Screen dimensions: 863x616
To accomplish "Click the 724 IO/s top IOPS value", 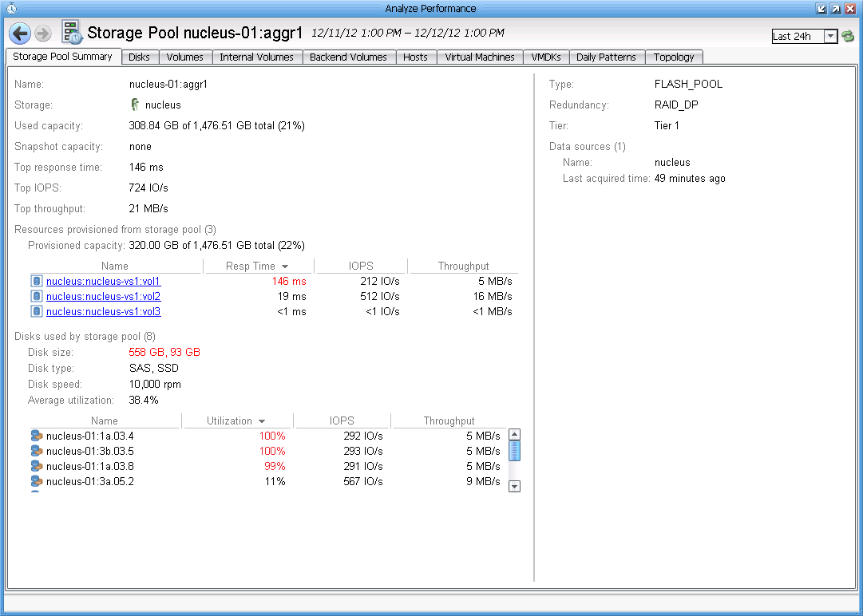I will point(148,188).
